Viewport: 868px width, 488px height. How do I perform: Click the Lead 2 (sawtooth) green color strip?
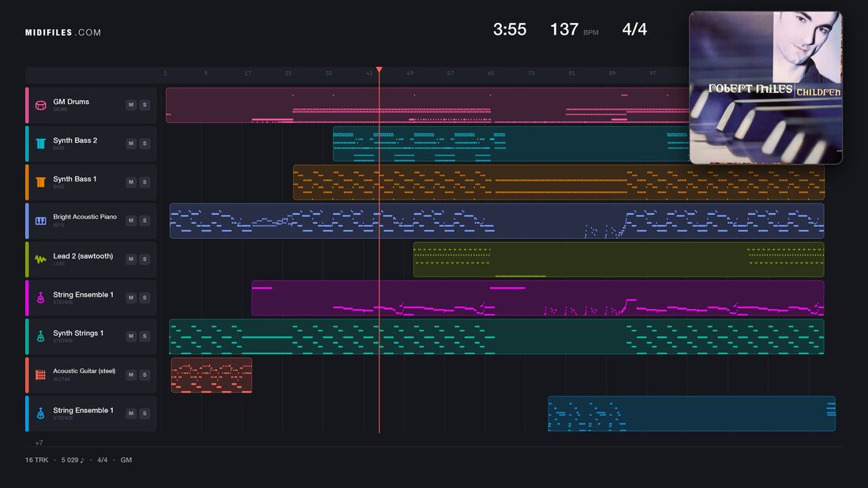click(x=27, y=259)
